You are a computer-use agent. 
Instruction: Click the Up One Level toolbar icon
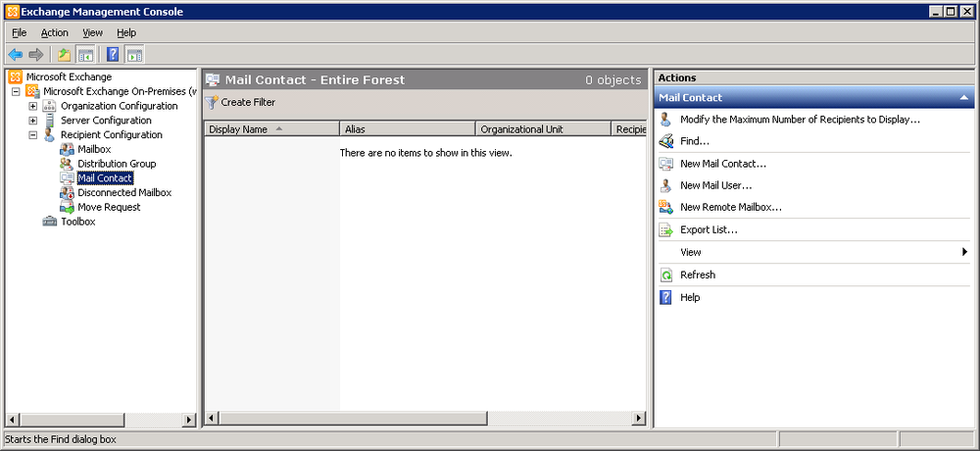pos(64,55)
